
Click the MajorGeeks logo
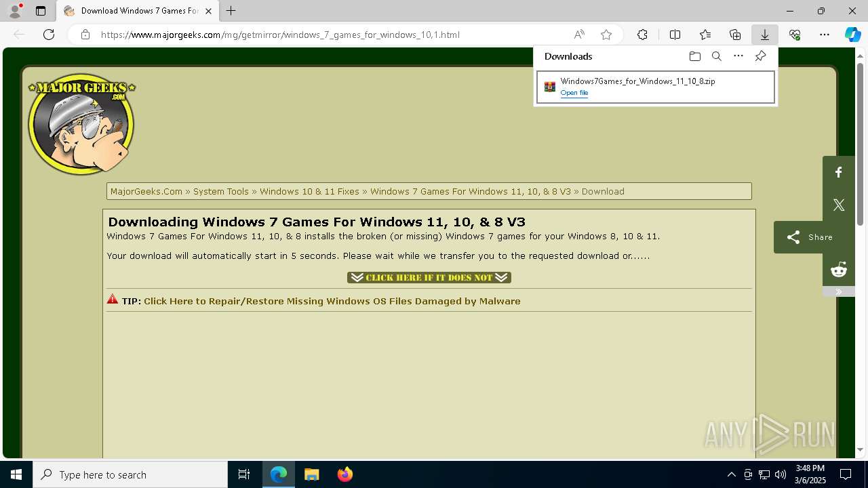pyautogui.click(x=81, y=123)
